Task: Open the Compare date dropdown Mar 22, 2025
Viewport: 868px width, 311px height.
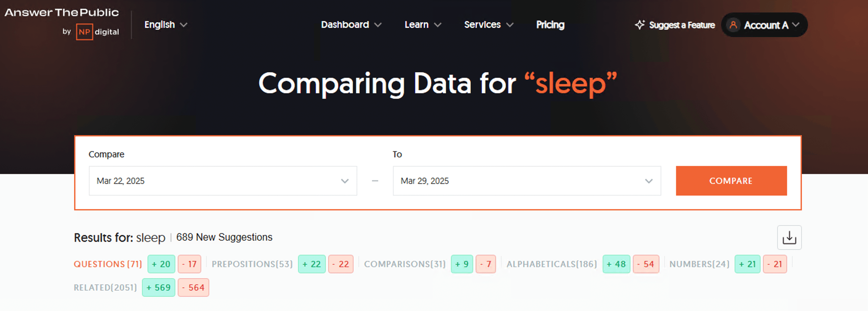Action: pyautogui.click(x=223, y=181)
